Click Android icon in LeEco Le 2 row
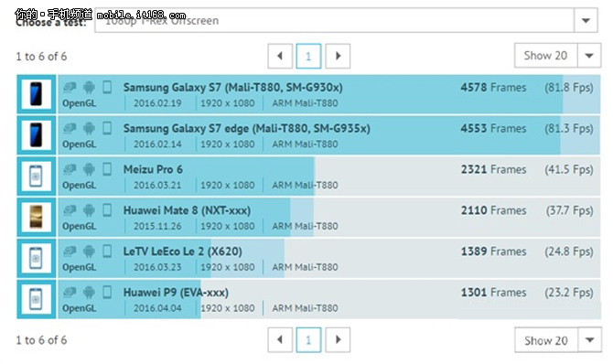Viewport: 613px width, 364px height. click(x=89, y=251)
